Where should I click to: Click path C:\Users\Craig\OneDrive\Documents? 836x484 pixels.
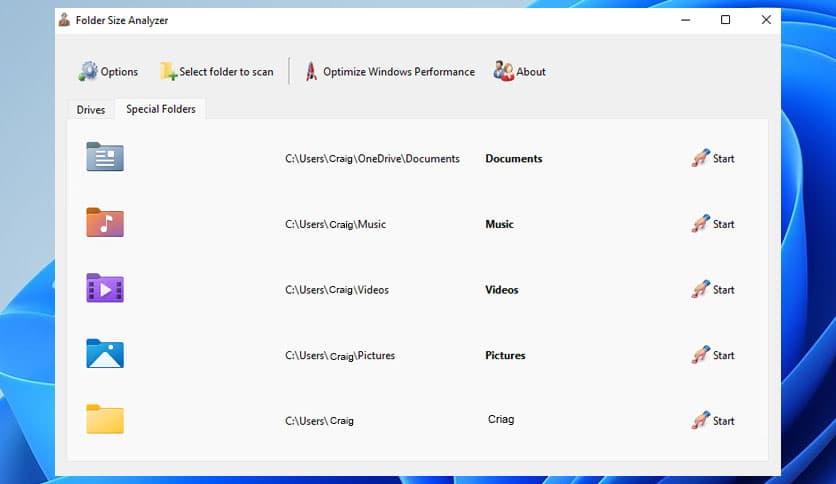coord(372,158)
